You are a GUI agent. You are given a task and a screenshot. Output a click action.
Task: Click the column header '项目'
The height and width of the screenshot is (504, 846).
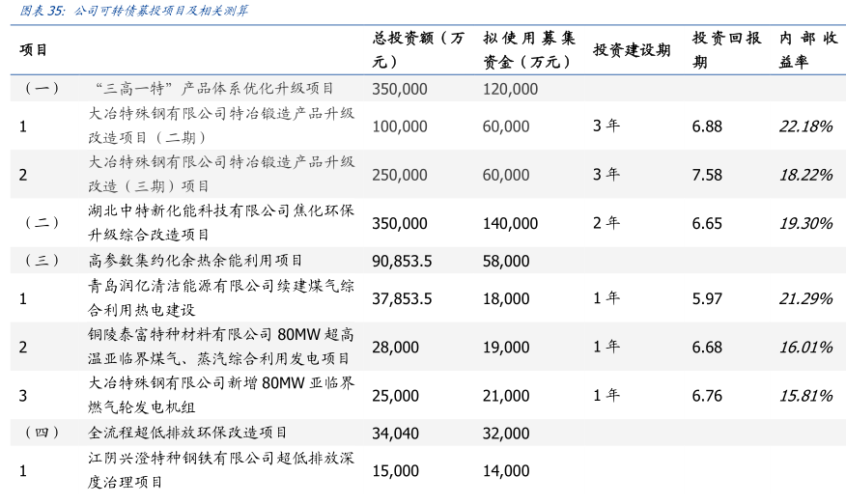coord(34,50)
